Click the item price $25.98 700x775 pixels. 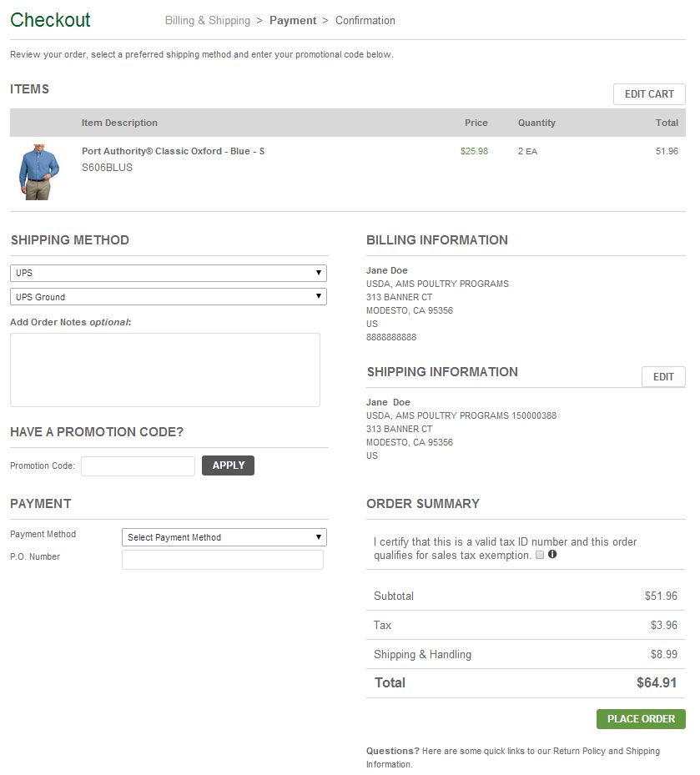(474, 151)
